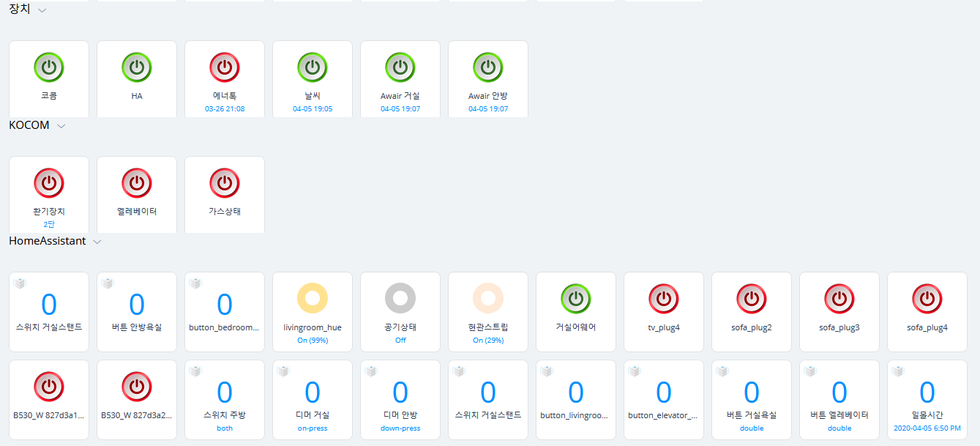Click the B530_W 827d3a2 power icon
The width and height of the screenshot is (980, 446).
pos(137,387)
